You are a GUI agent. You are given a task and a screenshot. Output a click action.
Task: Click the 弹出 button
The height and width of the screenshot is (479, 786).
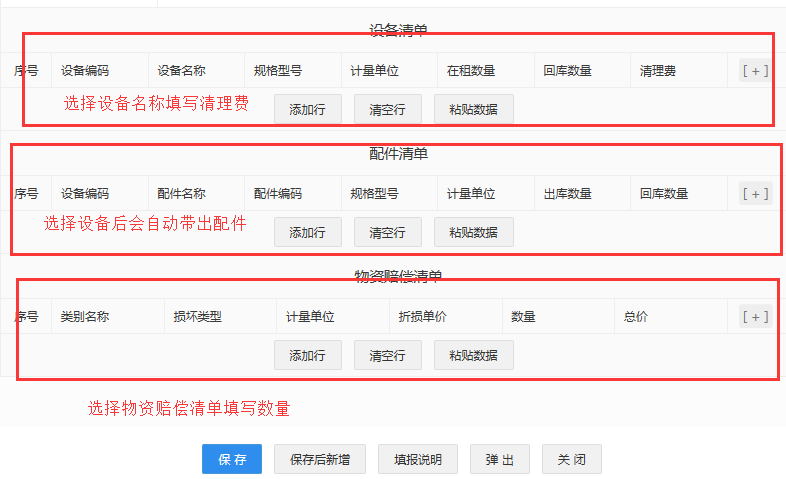(500, 459)
